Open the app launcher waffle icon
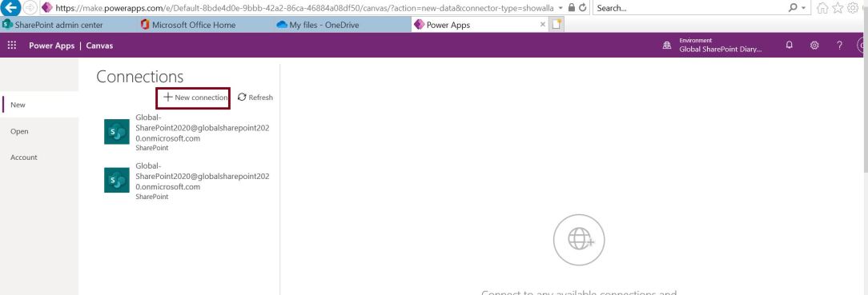Screen dimensions: 868x295 click(x=12, y=46)
